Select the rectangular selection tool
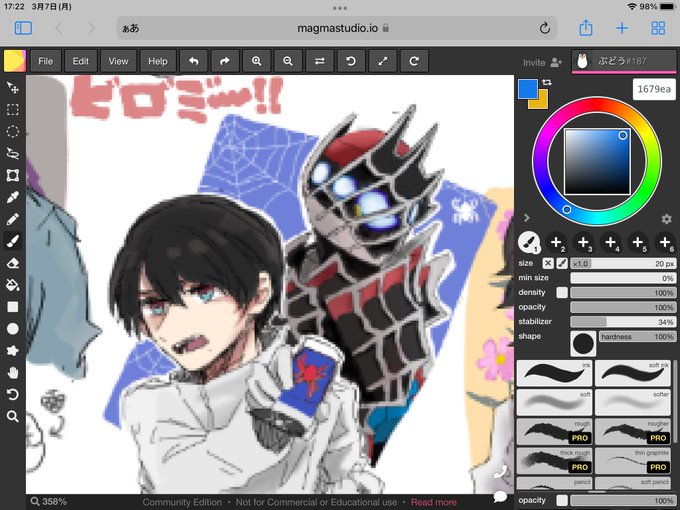The image size is (680, 510). point(13,109)
